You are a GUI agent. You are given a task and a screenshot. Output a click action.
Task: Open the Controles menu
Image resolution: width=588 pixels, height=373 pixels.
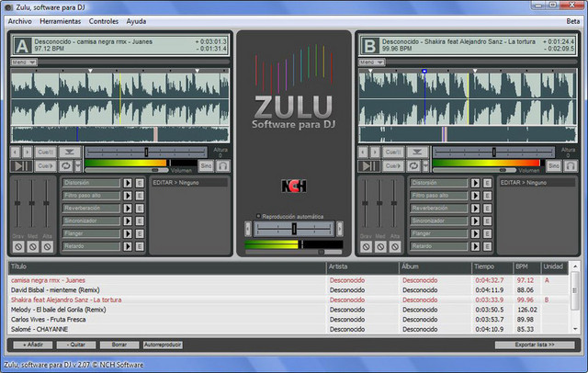[x=104, y=21]
